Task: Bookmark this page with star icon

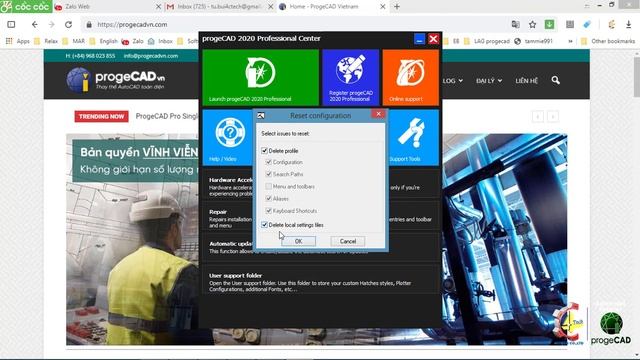Action: coord(532,24)
